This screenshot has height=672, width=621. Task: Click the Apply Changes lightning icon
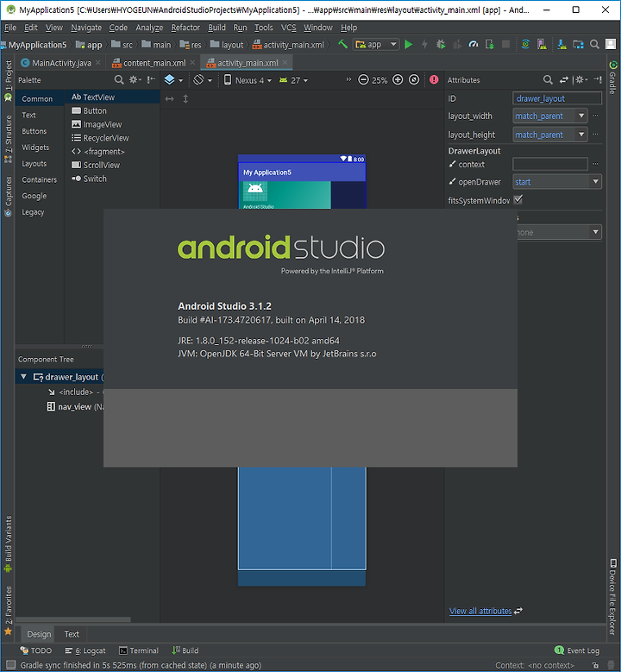point(424,44)
